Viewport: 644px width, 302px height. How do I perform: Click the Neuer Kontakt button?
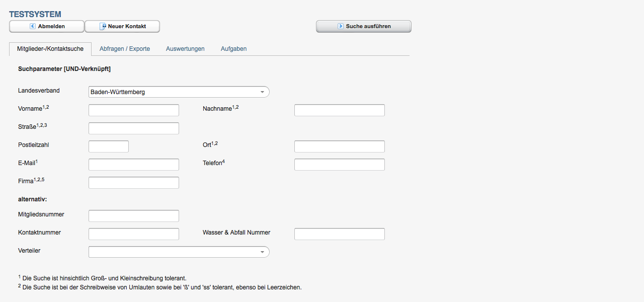(122, 26)
